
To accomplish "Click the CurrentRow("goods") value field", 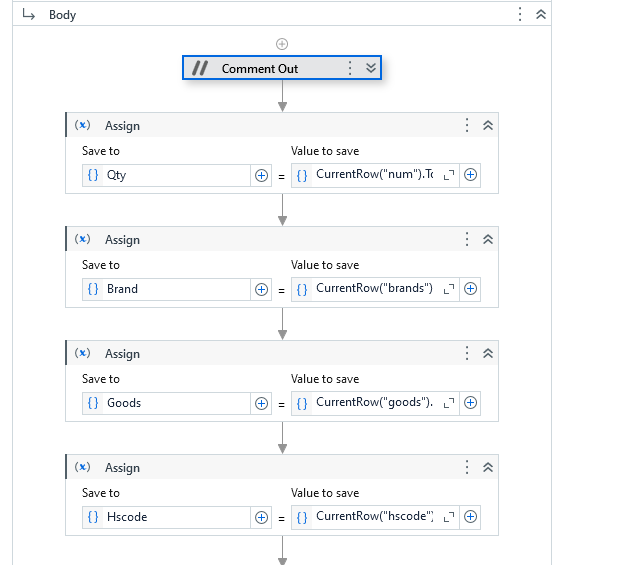I will tap(375, 403).
